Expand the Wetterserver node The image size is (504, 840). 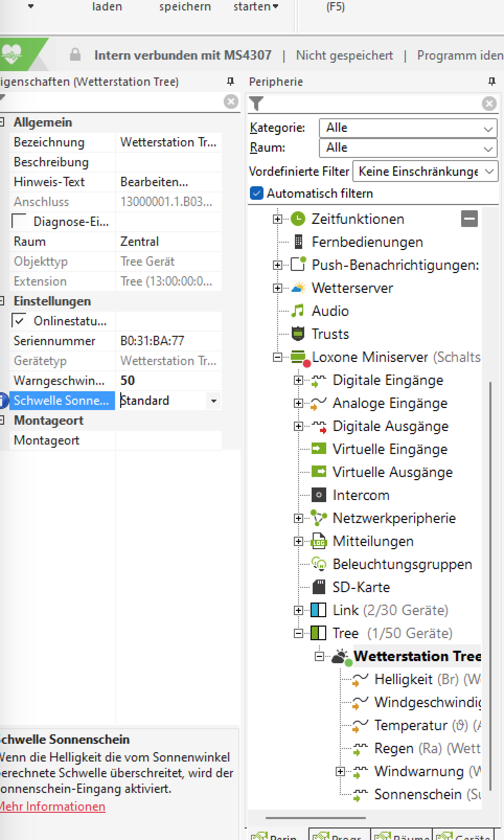[x=278, y=288]
